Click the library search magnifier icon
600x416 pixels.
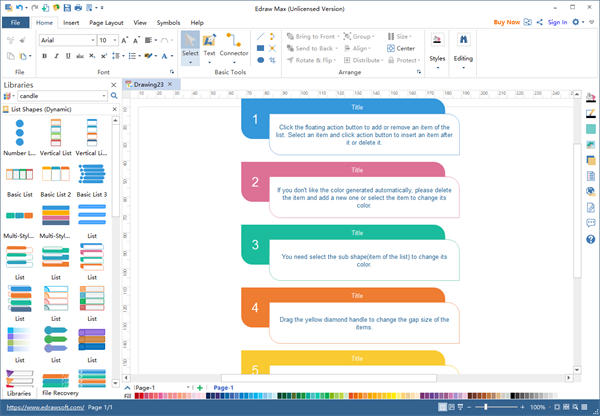point(114,96)
